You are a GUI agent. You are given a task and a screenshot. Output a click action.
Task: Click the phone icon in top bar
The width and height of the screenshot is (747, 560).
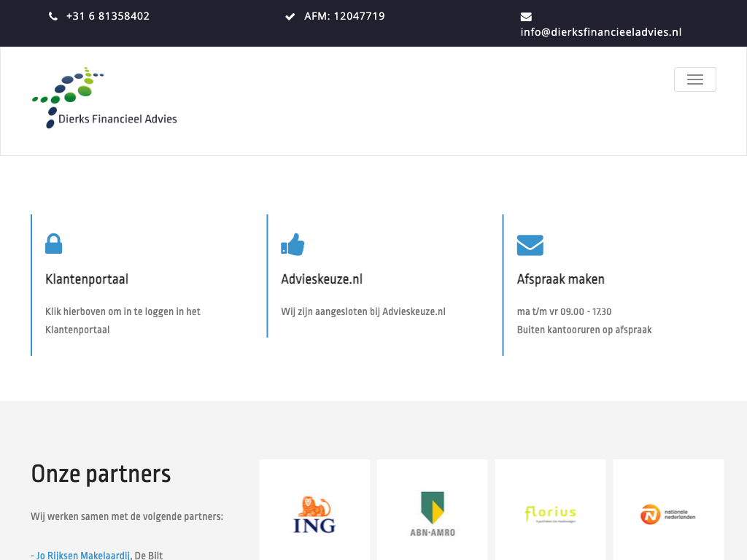[53, 16]
